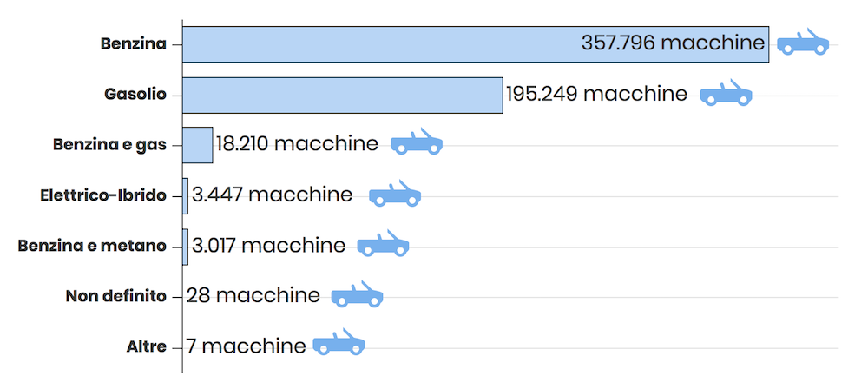The height and width of the screenshot is (389, 868).
Task: Click the 18.210 macchine value label
Action: [x=297, y=144]
